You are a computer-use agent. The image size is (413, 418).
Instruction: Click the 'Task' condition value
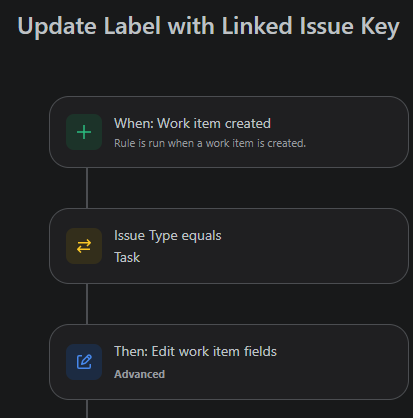(127, 258)
